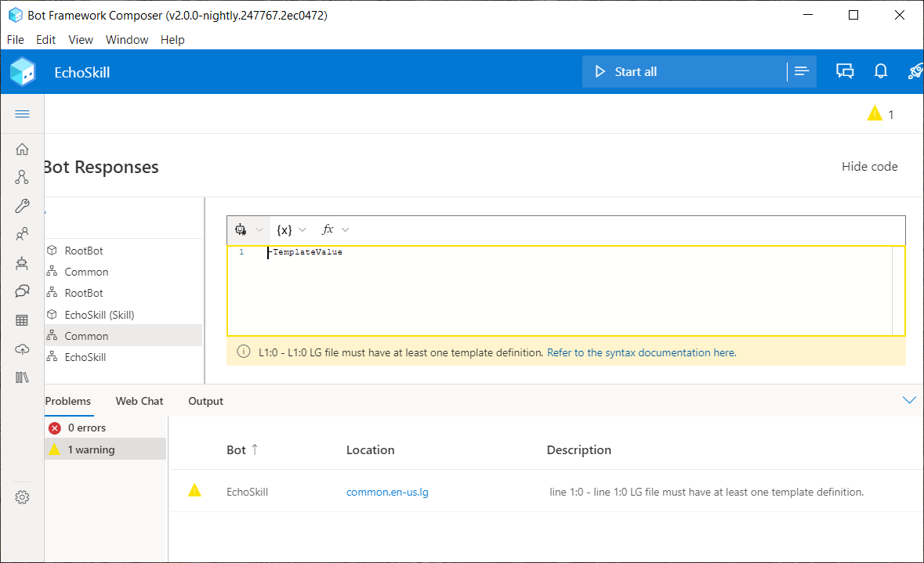This screenshot has height=563, width=924.
Task: Open the template insert dropdown in the editor toolbar
Action: [248, 229]
